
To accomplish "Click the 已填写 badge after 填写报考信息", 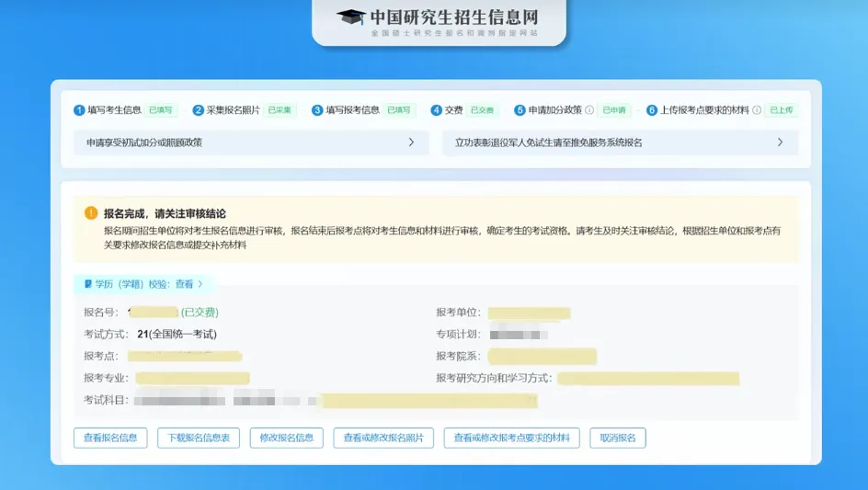I will [x=398, y=110].
